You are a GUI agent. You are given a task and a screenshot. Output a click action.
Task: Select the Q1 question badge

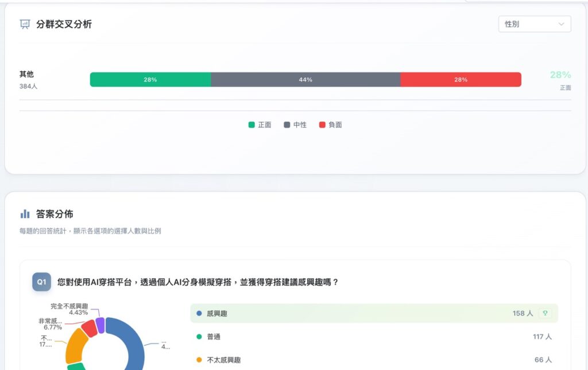tap(41, 282)
